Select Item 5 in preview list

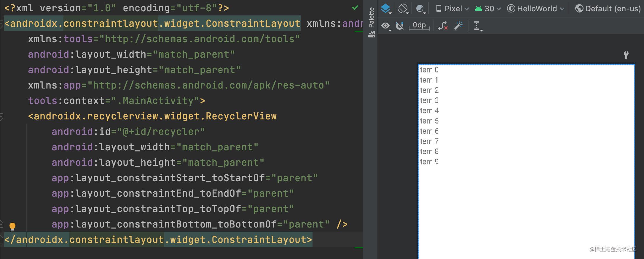click(x=428, y=121)
